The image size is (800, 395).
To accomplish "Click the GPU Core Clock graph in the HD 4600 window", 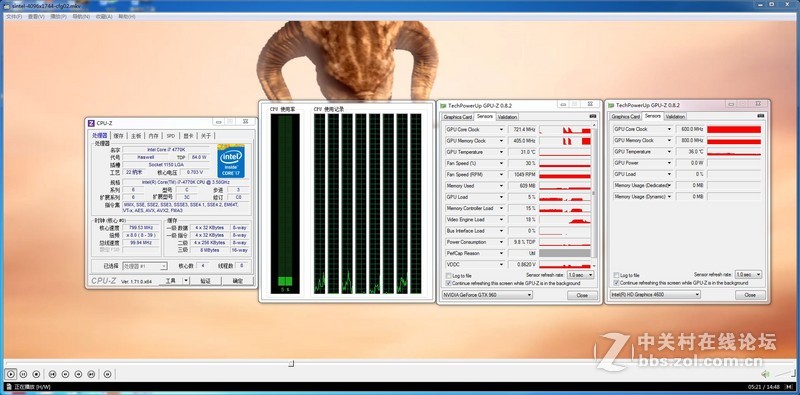I will (734, 129).
